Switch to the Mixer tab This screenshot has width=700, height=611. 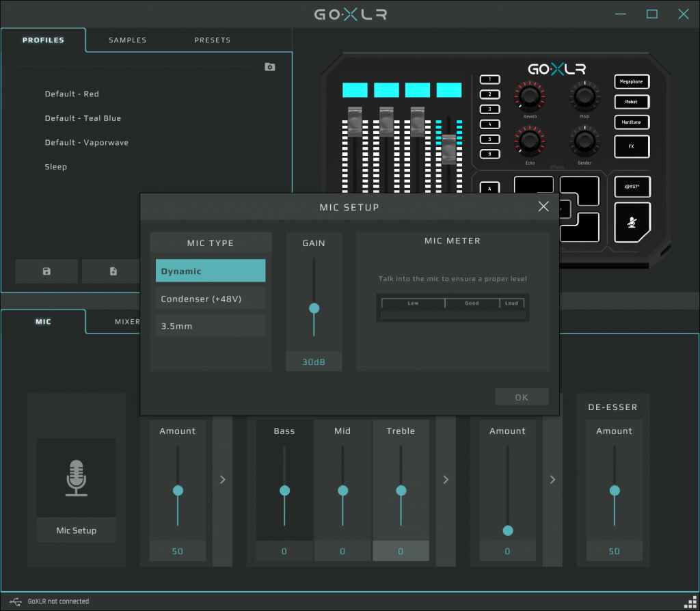pyautogui.click(x=127, y=322)
